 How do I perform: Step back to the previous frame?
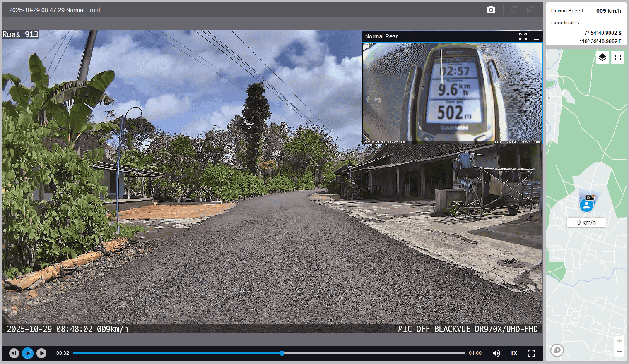14,353
